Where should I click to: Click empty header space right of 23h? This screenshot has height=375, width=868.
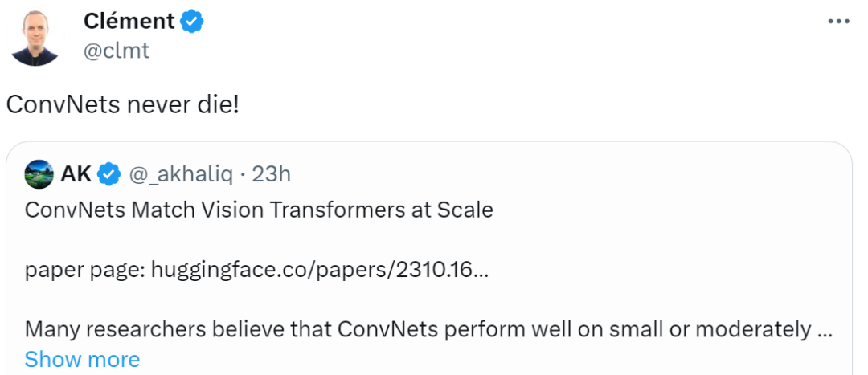coord(563,173)
